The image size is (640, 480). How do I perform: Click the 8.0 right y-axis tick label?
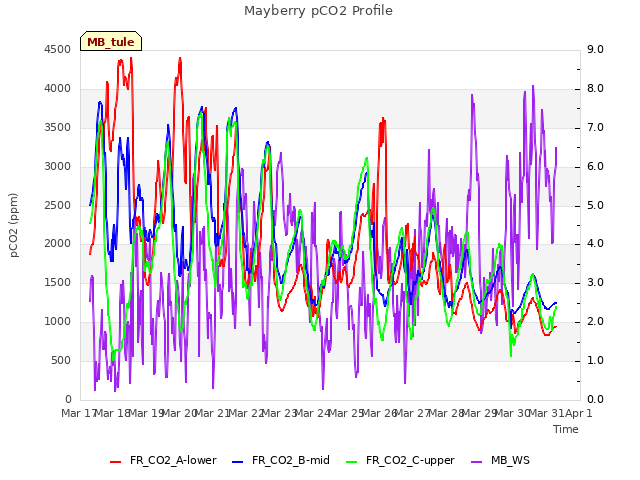[595, 89]
